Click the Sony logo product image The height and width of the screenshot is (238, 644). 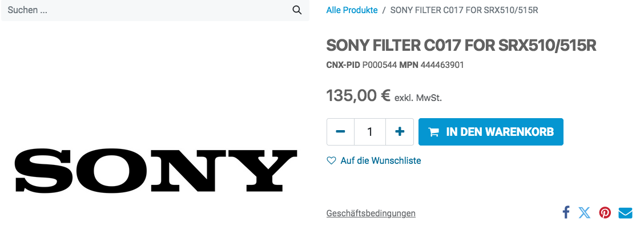156,170
